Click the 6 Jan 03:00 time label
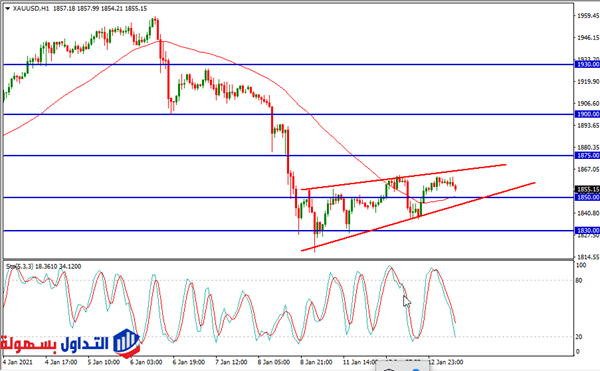 click(146, 362)
